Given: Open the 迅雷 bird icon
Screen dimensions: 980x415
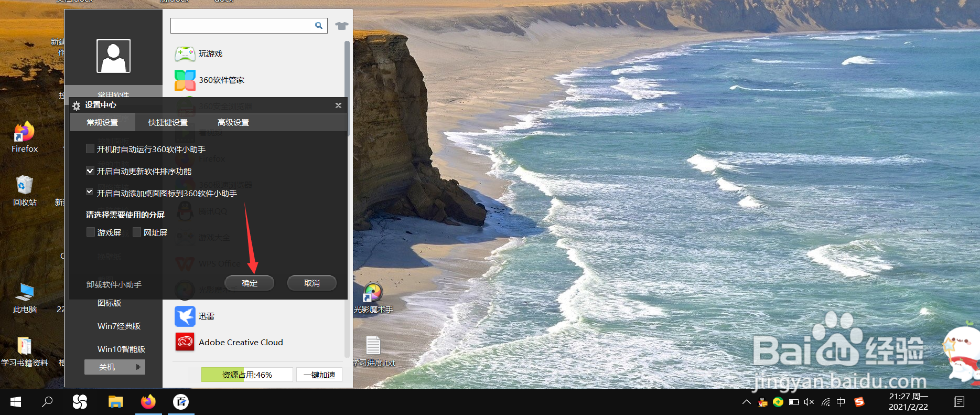Looking at the screenshot, I should click(185, 316).
